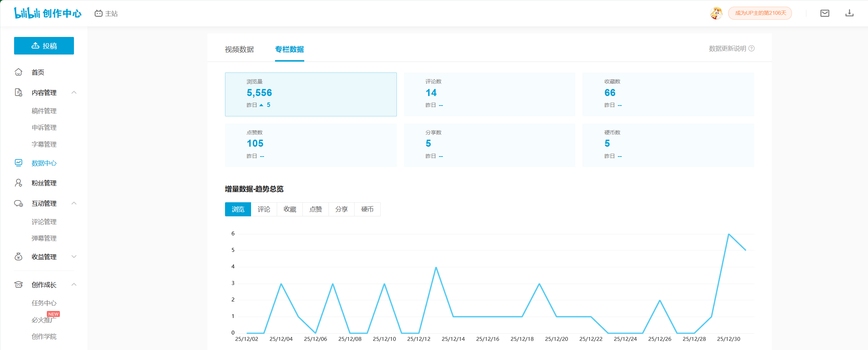
Task: Click the download icon in header
Action: pos(849,13)
